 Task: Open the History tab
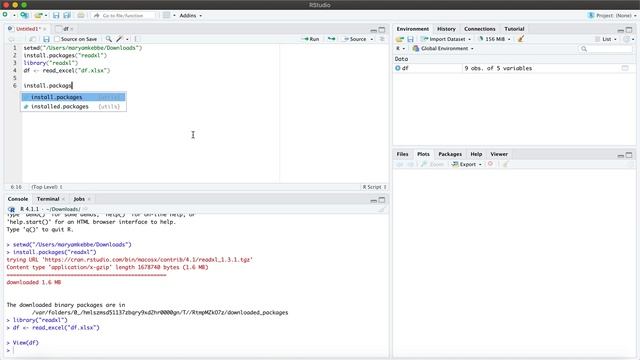coord(446,29)
